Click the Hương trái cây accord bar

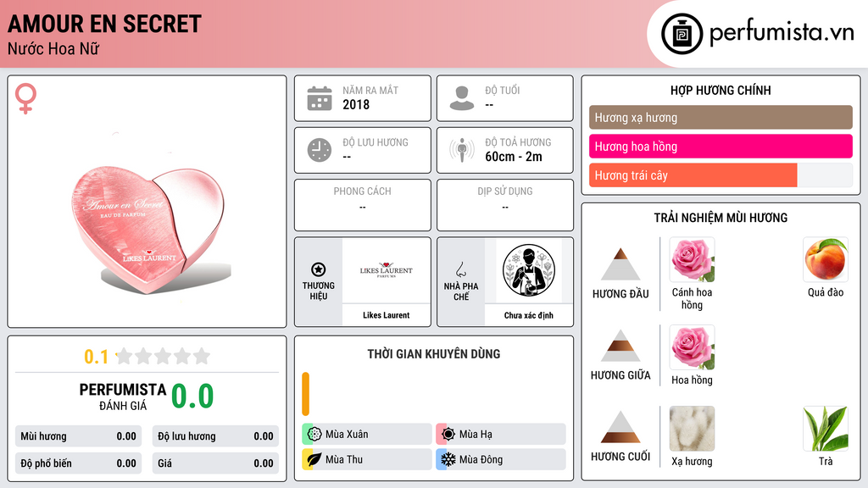pos(721,175)
